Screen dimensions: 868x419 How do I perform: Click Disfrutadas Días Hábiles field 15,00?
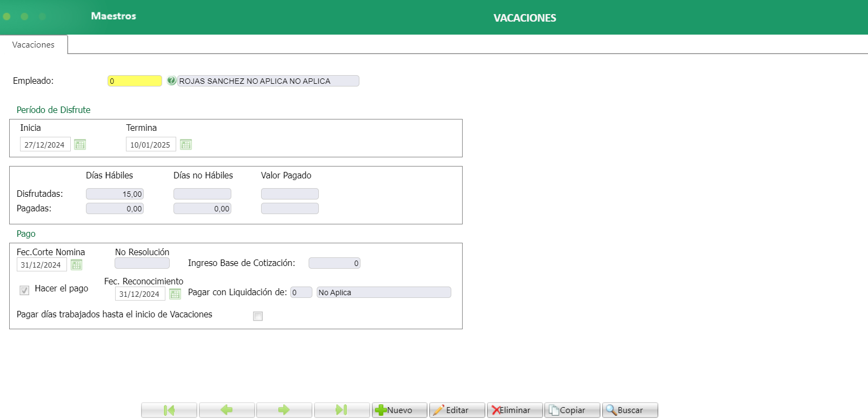115,194
